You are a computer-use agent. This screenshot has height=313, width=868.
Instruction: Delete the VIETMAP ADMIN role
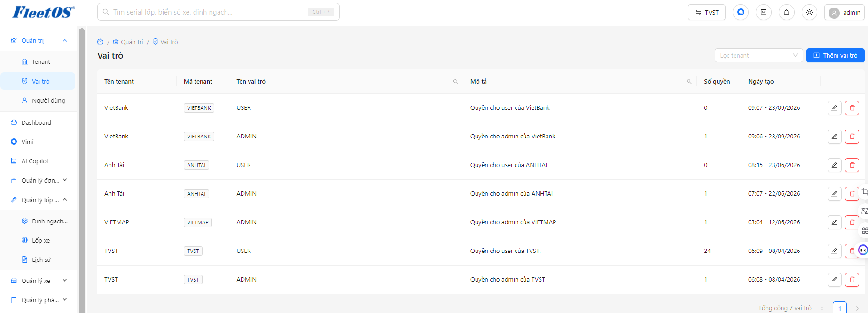[x=852, y=222]
